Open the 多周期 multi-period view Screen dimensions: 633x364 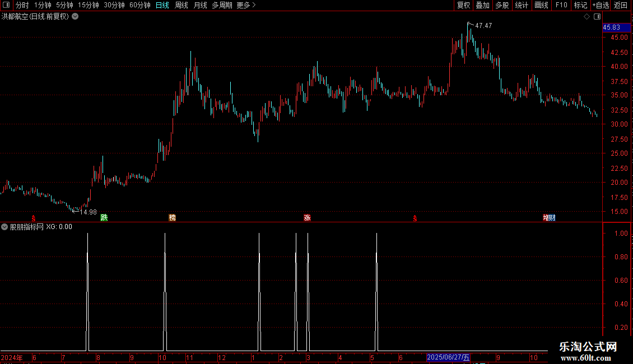222,5
